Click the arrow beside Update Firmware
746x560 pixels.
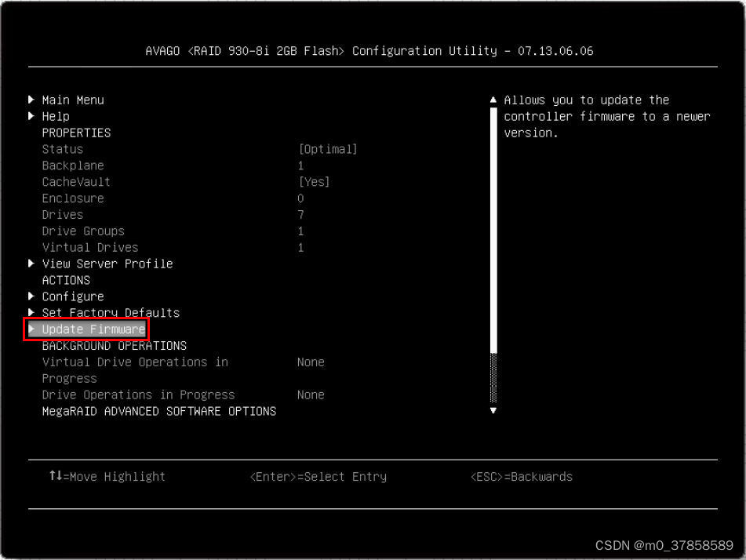(x=31, y=329)
